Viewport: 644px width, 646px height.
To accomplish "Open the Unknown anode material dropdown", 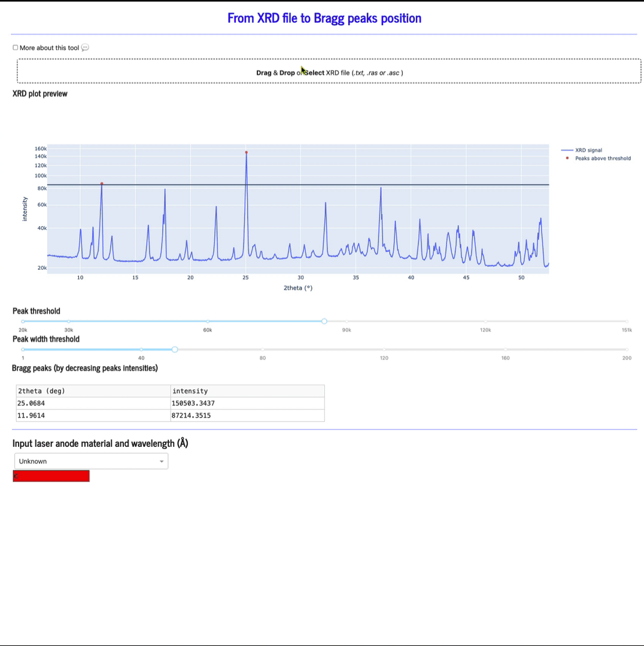I will (x=87, y=461).
